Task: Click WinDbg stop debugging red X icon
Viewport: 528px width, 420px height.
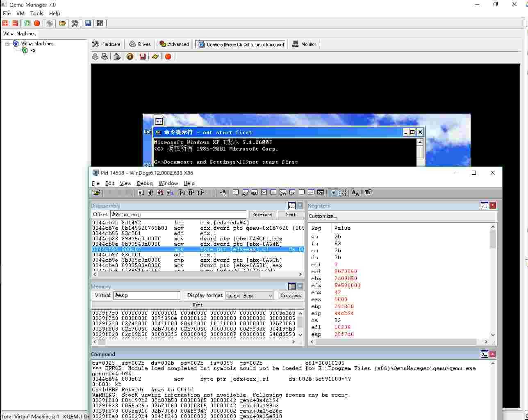Action: (x=160, y=192)
